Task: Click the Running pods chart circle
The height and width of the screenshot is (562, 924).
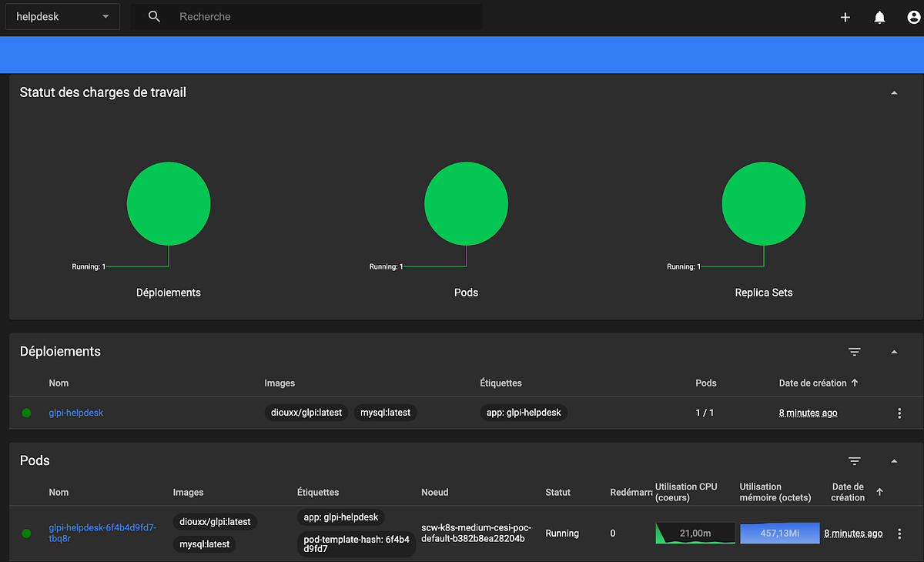Action: click(466, 203)
